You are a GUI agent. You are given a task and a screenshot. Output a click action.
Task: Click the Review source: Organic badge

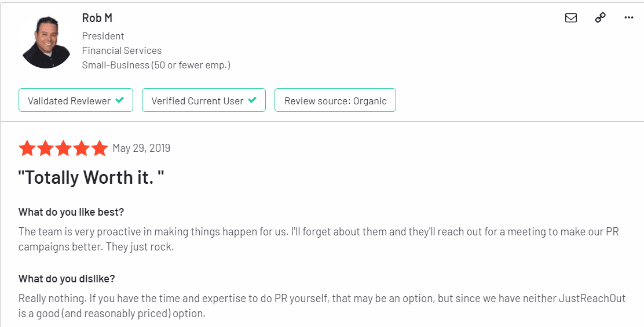pos(335,100)
